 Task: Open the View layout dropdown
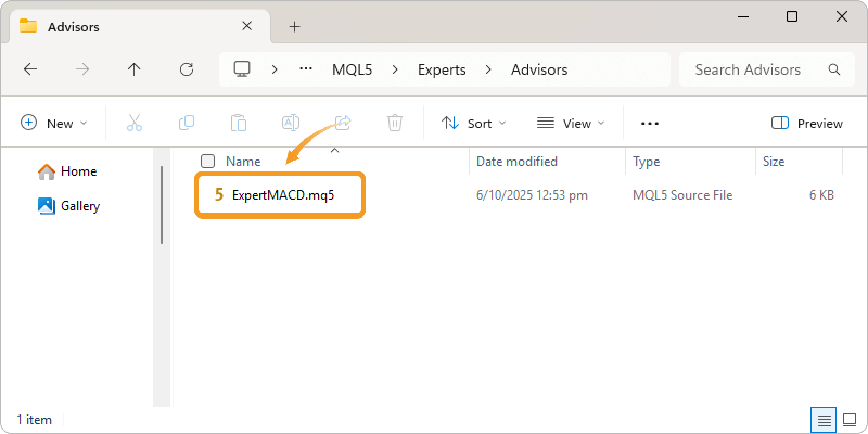coord(570,123)
